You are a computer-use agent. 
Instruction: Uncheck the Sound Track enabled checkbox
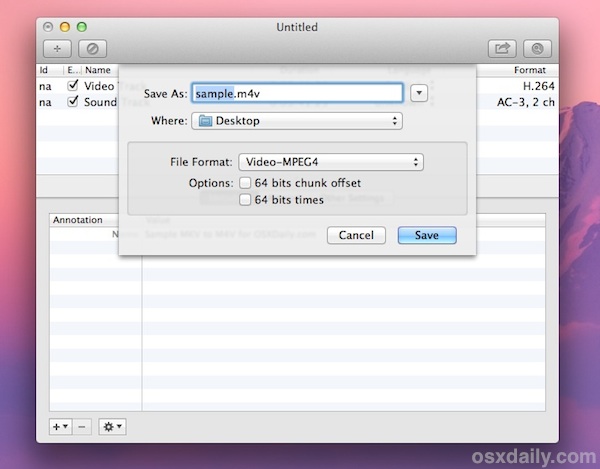pyautogui.click(x=72, y=101)
